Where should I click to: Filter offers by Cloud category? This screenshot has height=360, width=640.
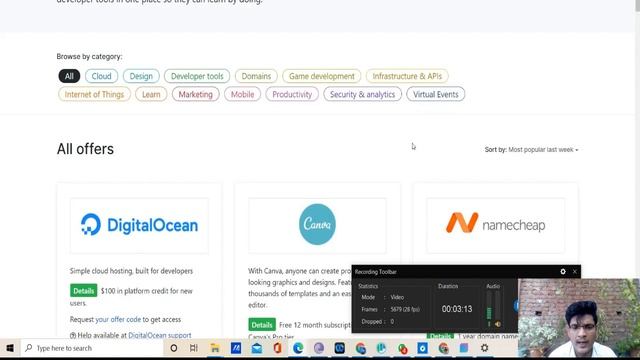pos(101,76)
